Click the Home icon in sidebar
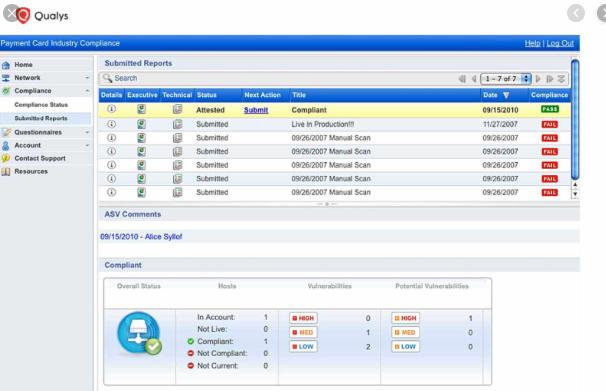 [6, 65]
